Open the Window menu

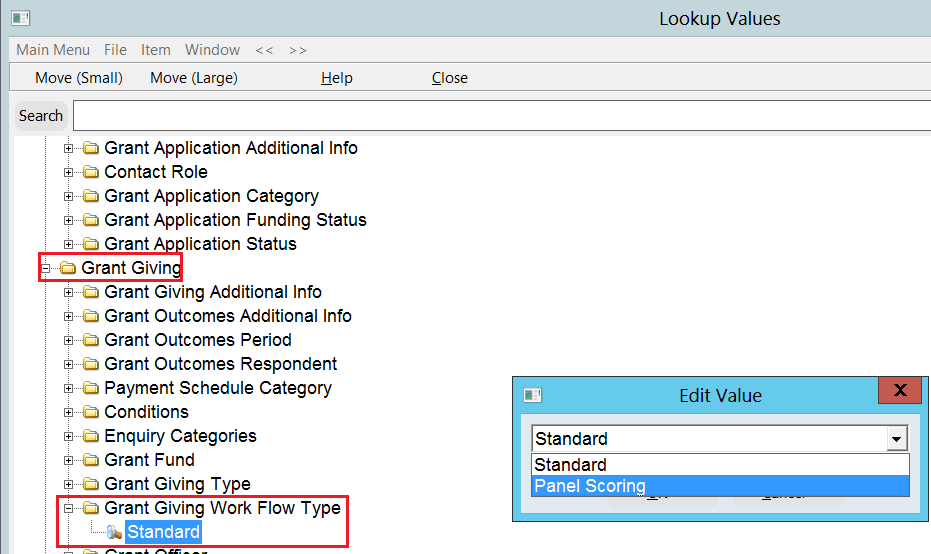pyautogui.click(x=213, y=50)
